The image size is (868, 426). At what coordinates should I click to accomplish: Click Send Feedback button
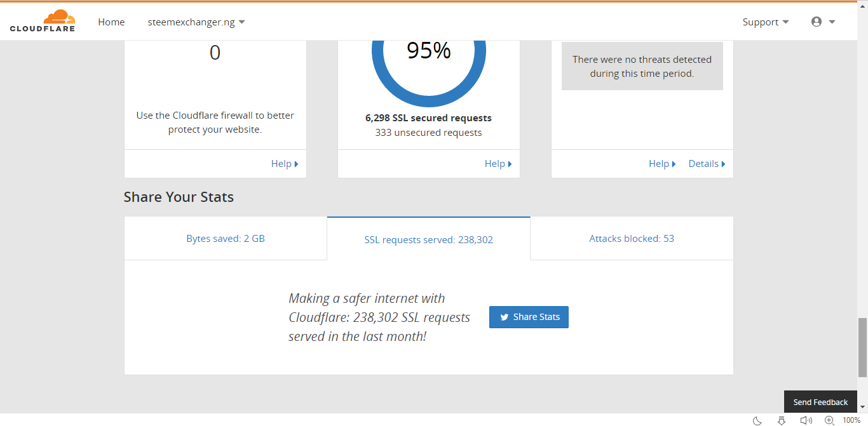pyautogui.click(x=820, y=402)
